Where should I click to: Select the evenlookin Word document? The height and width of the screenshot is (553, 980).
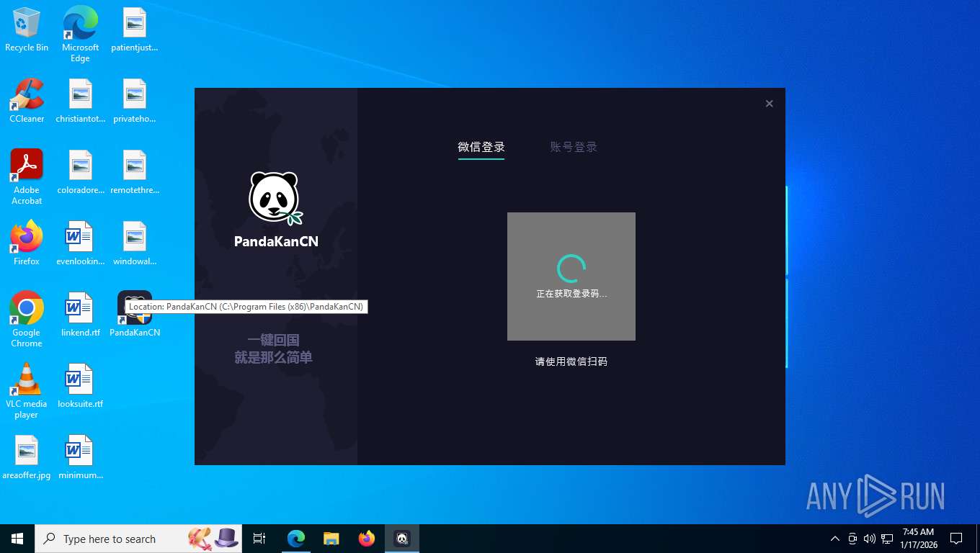[x=81, y=243]
